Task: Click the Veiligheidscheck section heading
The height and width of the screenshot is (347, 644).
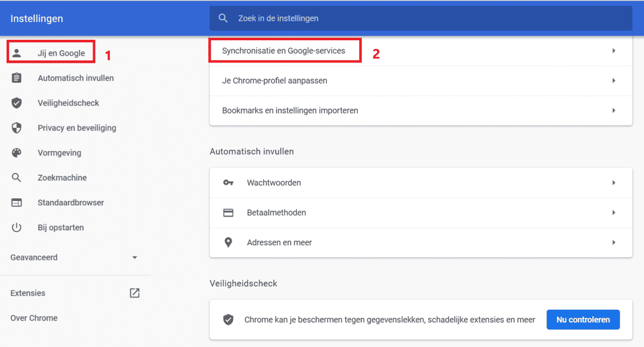Action: pyautogui.click(x=244, y=284)
